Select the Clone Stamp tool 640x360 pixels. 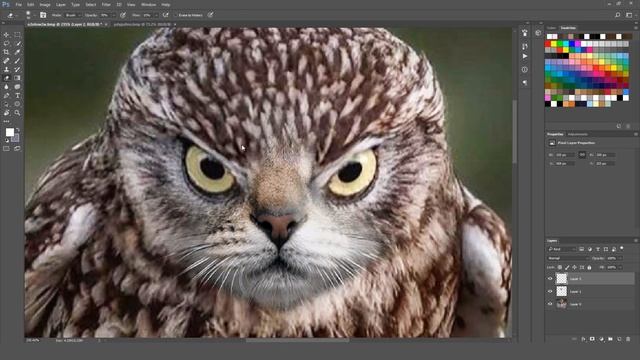tap(7, 69)
